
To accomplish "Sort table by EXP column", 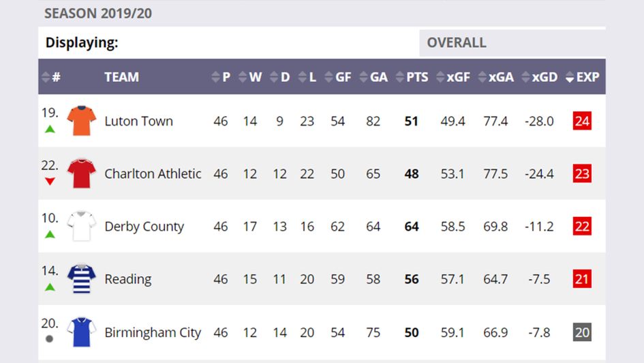I will pos(582,77).
